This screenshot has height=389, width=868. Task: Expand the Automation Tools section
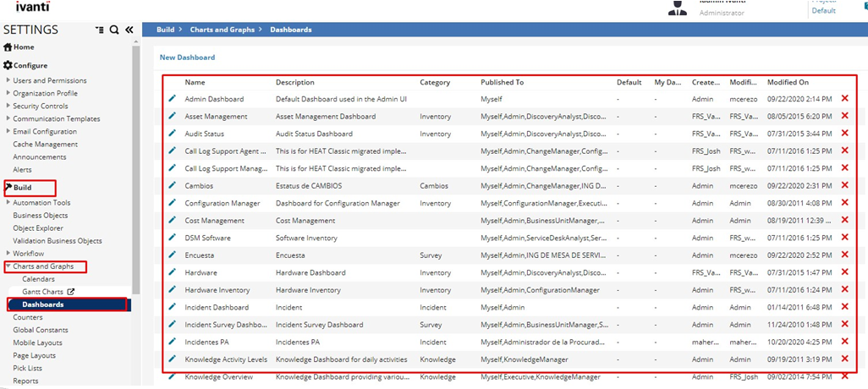coord(8,203)
